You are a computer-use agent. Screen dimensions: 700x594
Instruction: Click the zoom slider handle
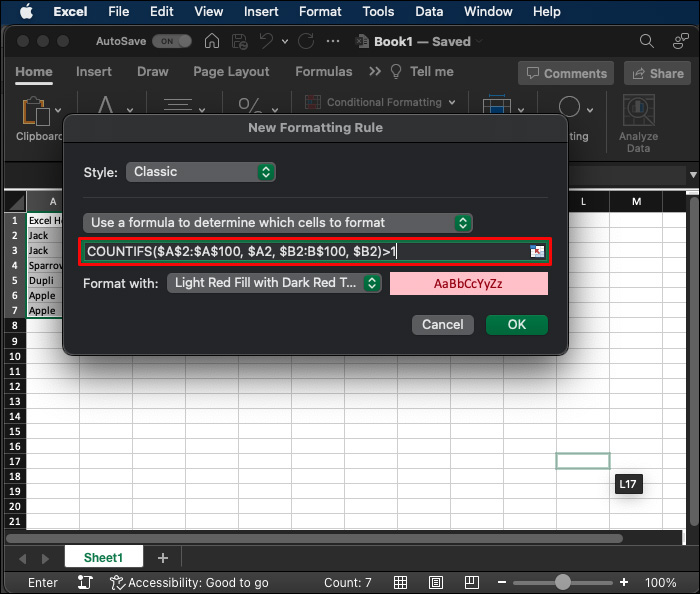coord(563,582)
